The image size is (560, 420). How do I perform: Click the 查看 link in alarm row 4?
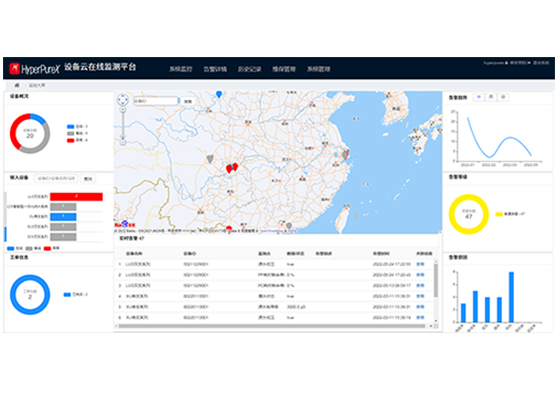pos(420,296)
